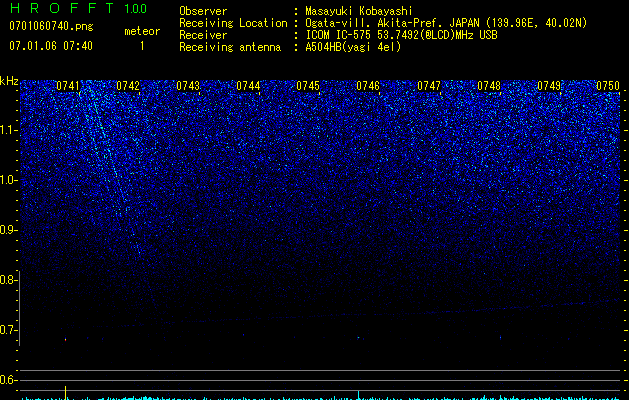Click the Receiver label in header

[x=203, y=35]
